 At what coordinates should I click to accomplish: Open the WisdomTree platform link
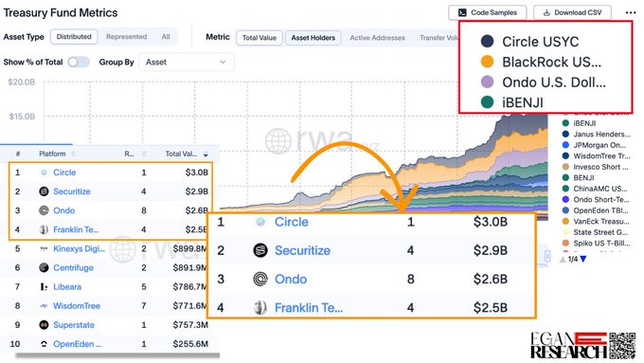tap(77, 306)
